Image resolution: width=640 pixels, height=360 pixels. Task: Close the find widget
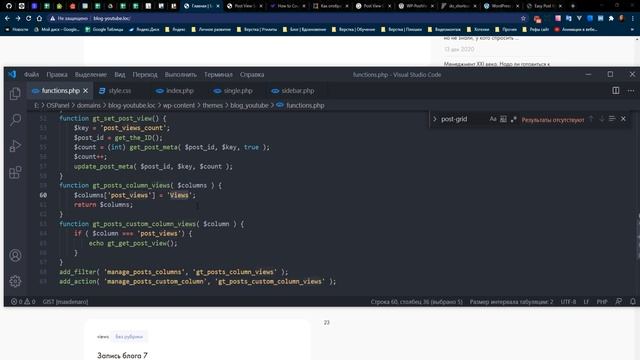(x=623, y=119)
